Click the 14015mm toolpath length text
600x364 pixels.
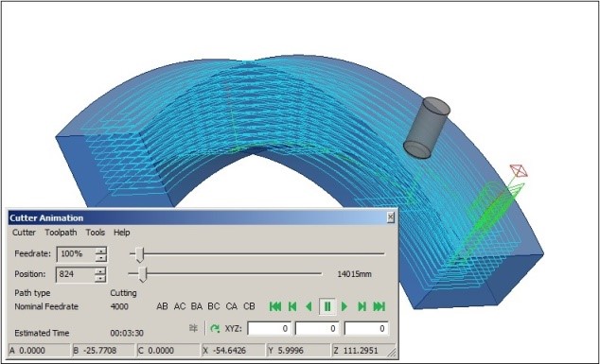(x=354, y=274)
